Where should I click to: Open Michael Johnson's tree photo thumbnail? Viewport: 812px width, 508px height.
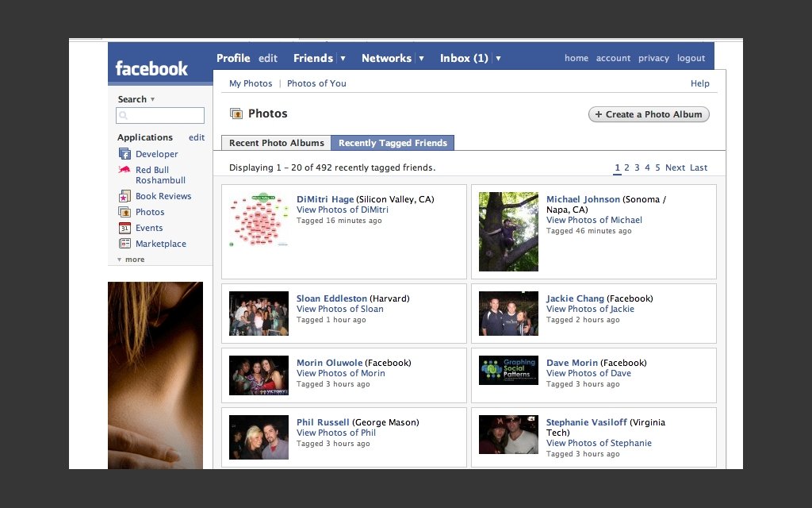508,232
